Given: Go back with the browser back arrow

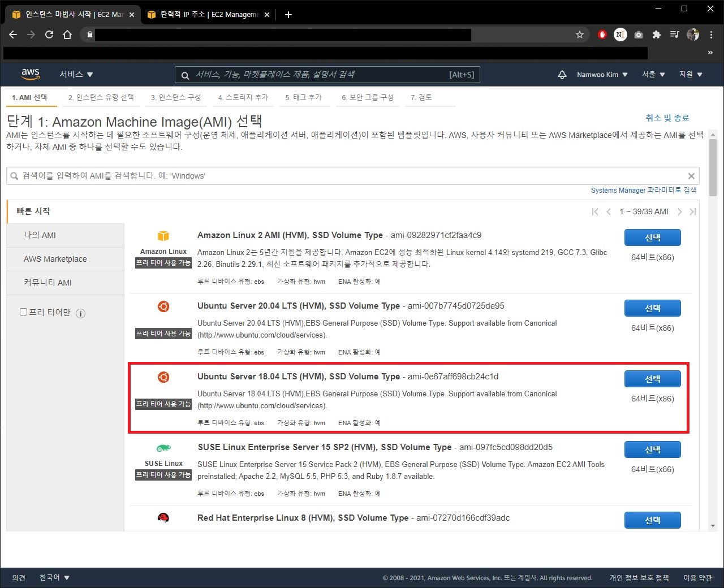Looking at the screenshot, I should click(13, 34).
